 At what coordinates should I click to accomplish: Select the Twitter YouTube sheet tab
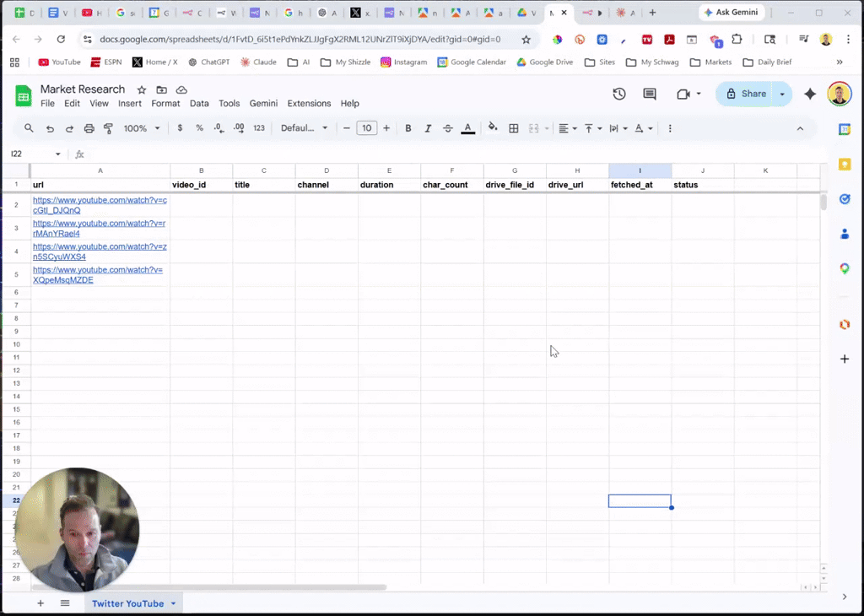(x=127, y=603)
